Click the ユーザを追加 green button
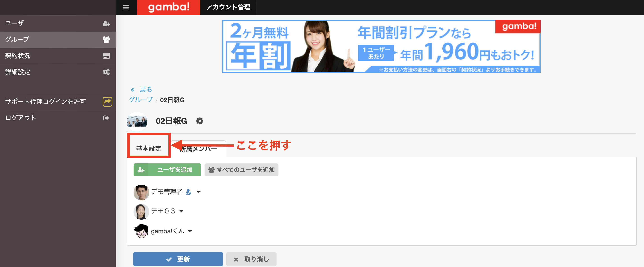 click(x=167, y=170)
